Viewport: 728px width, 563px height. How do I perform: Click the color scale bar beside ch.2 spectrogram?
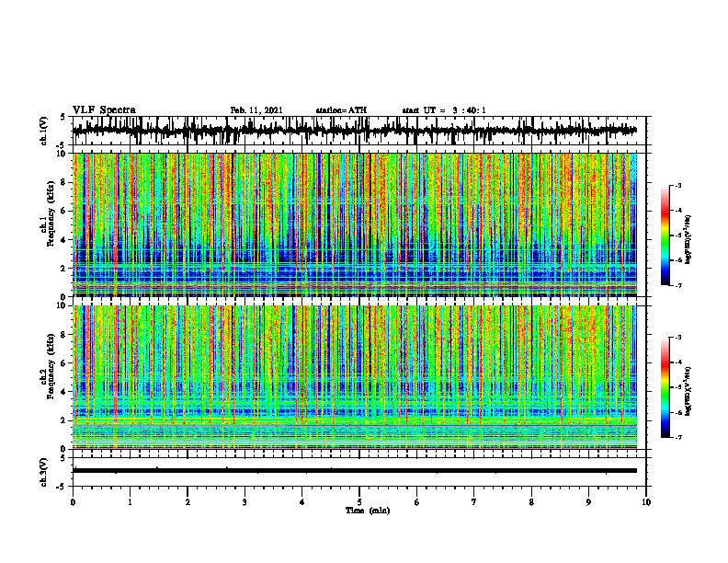tap(665, 387)
